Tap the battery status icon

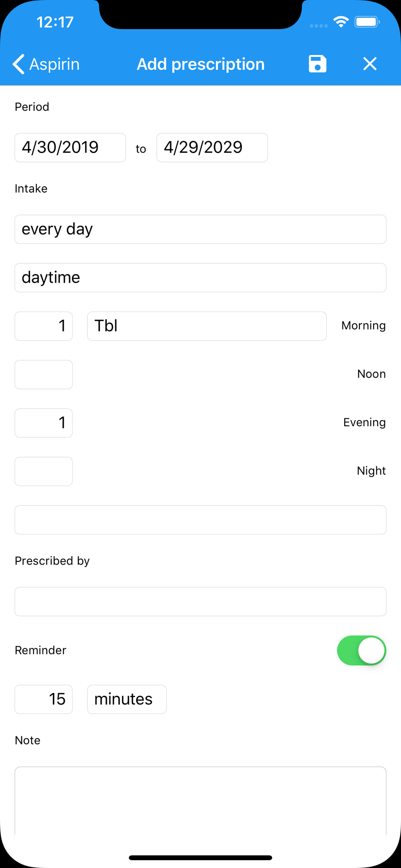367,22
